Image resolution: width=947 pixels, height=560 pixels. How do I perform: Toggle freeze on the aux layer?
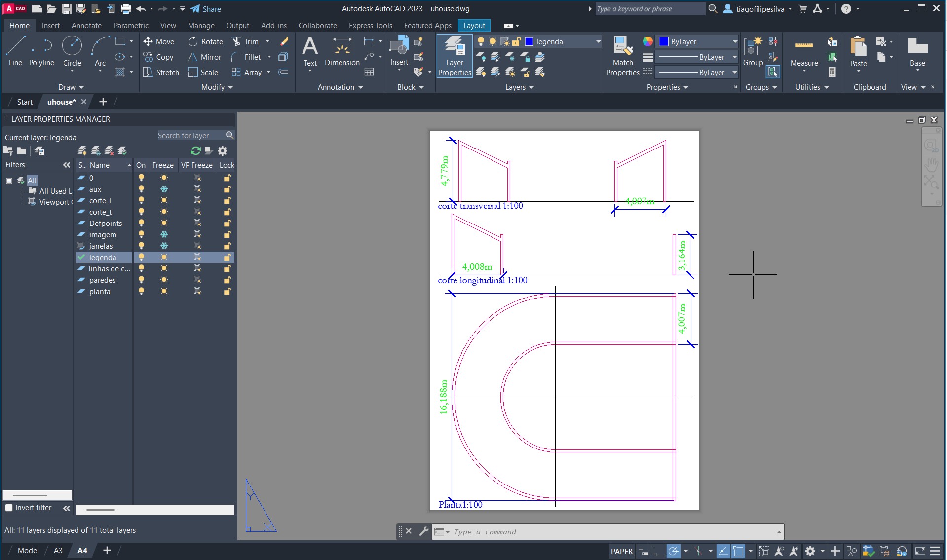coord(164,189)
